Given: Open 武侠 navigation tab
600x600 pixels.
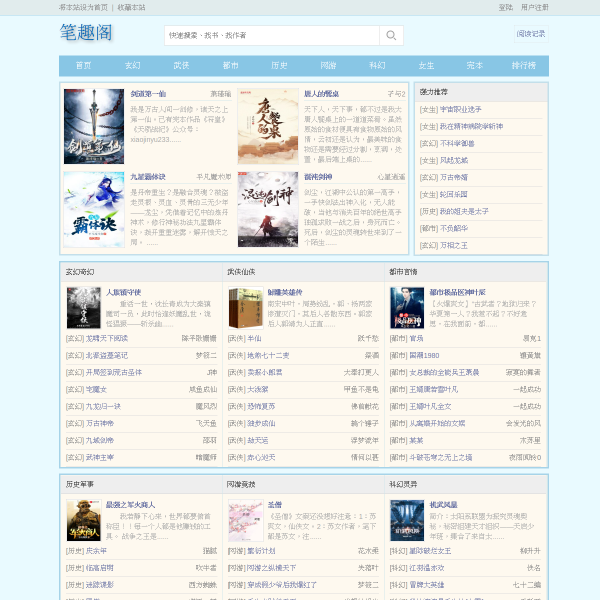Looking at the screenshot, I should click(x=181, y=65).
